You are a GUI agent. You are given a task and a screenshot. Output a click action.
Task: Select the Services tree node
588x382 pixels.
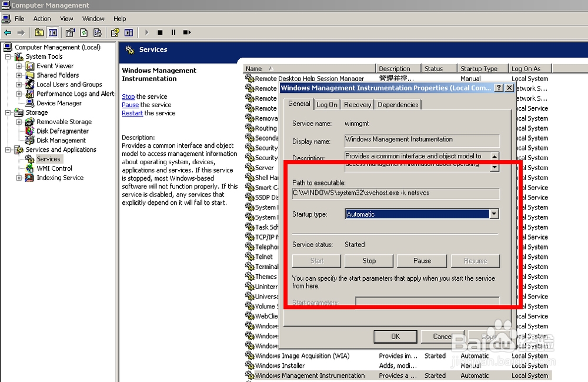[48, 159]
